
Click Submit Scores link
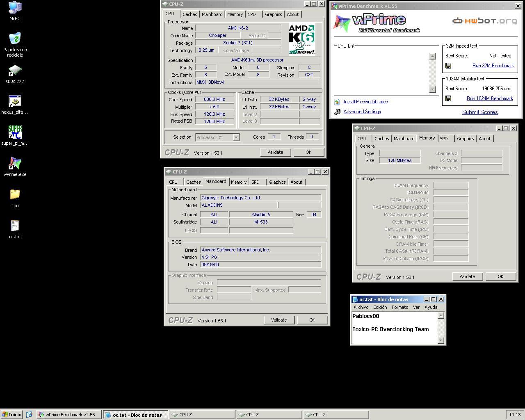coord(480,112)
